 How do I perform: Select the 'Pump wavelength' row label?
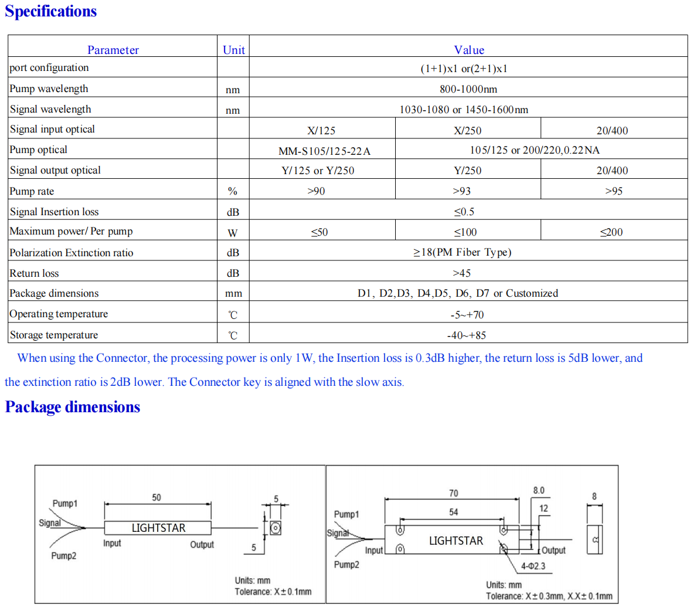pyautogui.click(x=49, y=89)
